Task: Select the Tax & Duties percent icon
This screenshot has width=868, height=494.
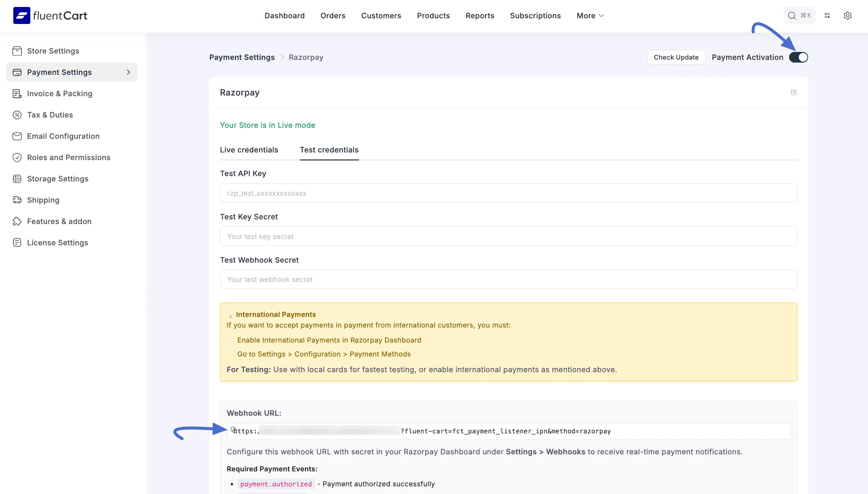Action: coord(17,115)
